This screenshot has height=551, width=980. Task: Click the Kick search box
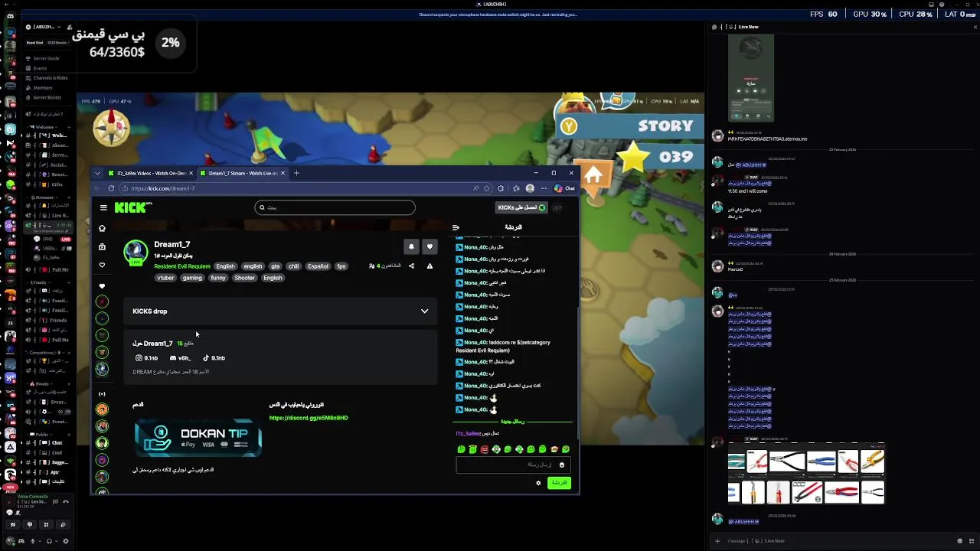click(335, 207)
